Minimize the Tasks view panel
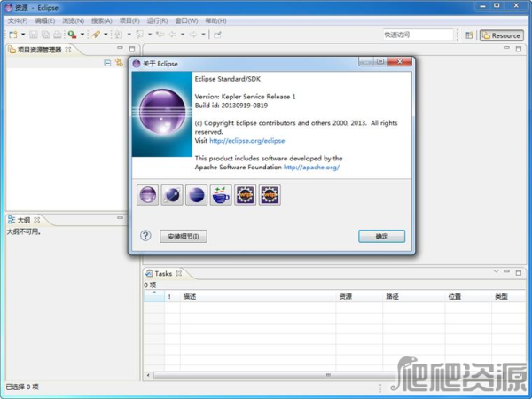This screenshot has height=399, width=532. click(508, 272)
